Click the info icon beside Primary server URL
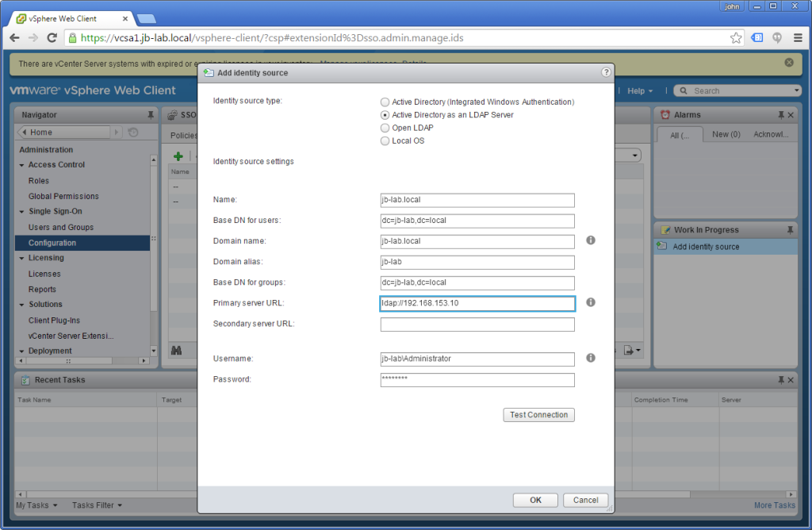812x530 pixels. point(590,302)
